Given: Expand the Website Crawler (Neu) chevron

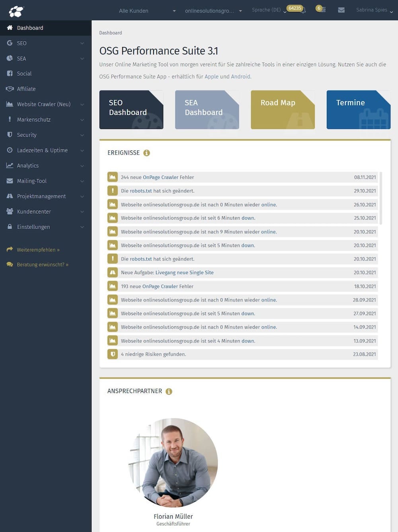Looking at the screenshot, I should click(x=82, y=104).
